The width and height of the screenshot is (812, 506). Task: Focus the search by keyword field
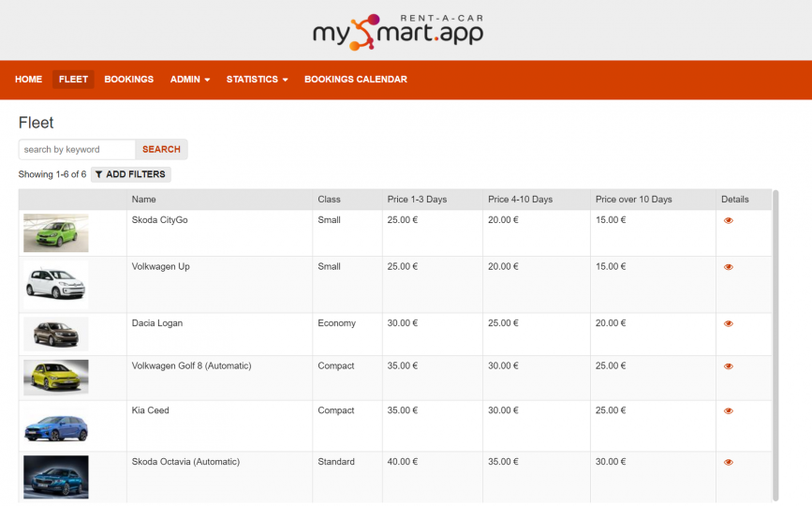coord(77,149)
